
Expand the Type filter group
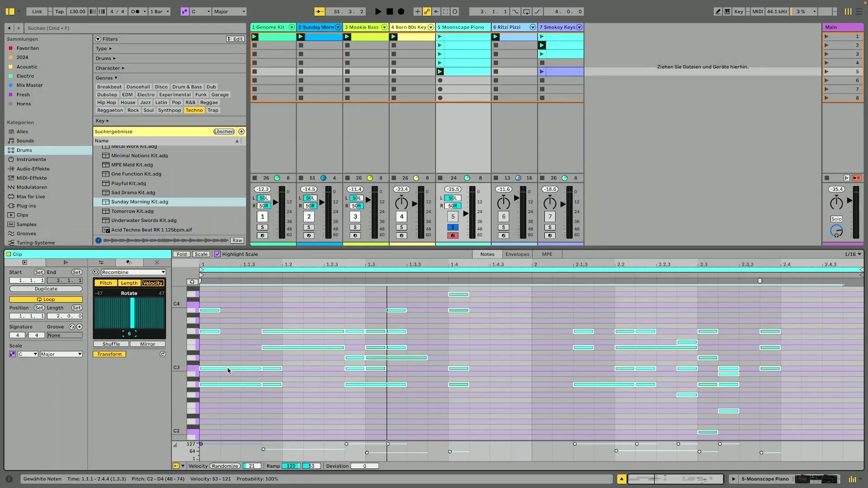click(104, 49)
